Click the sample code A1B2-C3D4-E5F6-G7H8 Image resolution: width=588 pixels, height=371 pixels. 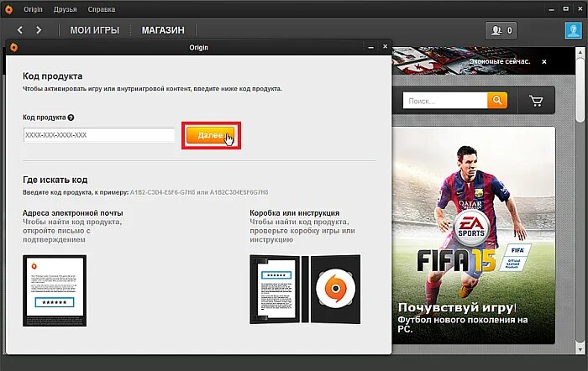coord(162,192)
